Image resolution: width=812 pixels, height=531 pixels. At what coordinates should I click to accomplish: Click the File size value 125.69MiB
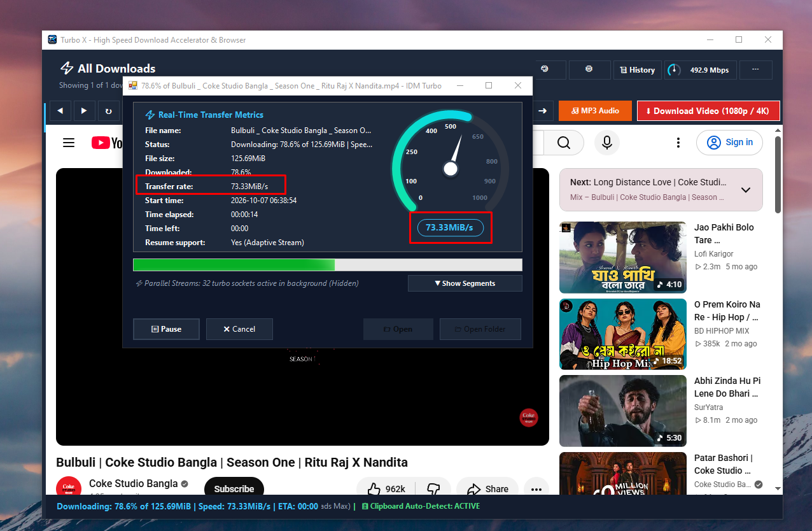(248, 159)
